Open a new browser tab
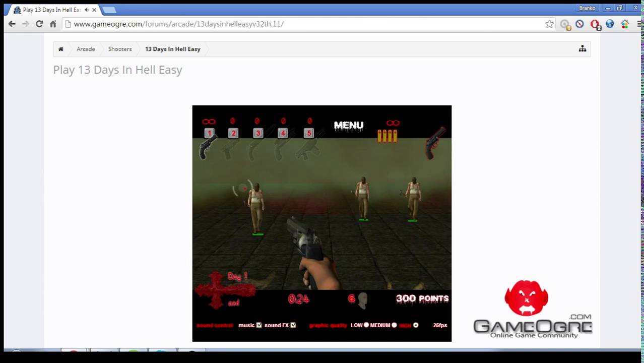 coord(109,10)
